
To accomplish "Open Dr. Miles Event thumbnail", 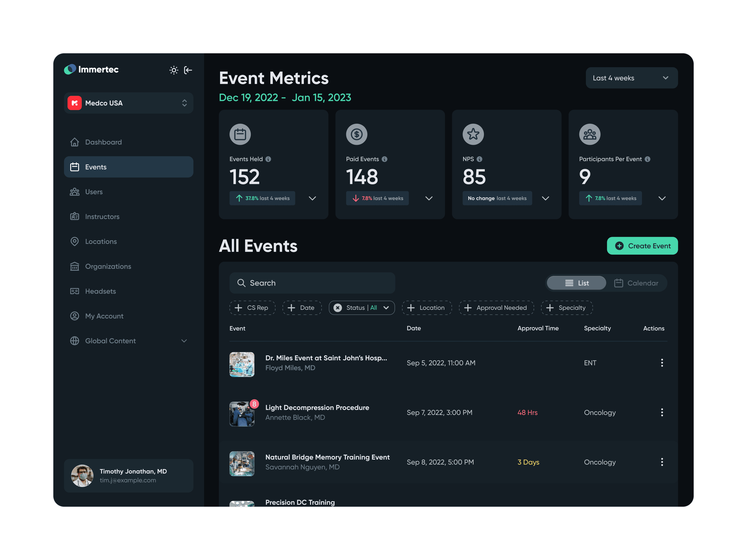I will pyautogui.click(x=242, y=364).
